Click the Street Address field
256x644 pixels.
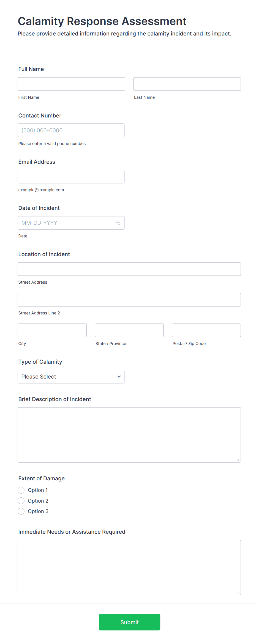[129, 269]
